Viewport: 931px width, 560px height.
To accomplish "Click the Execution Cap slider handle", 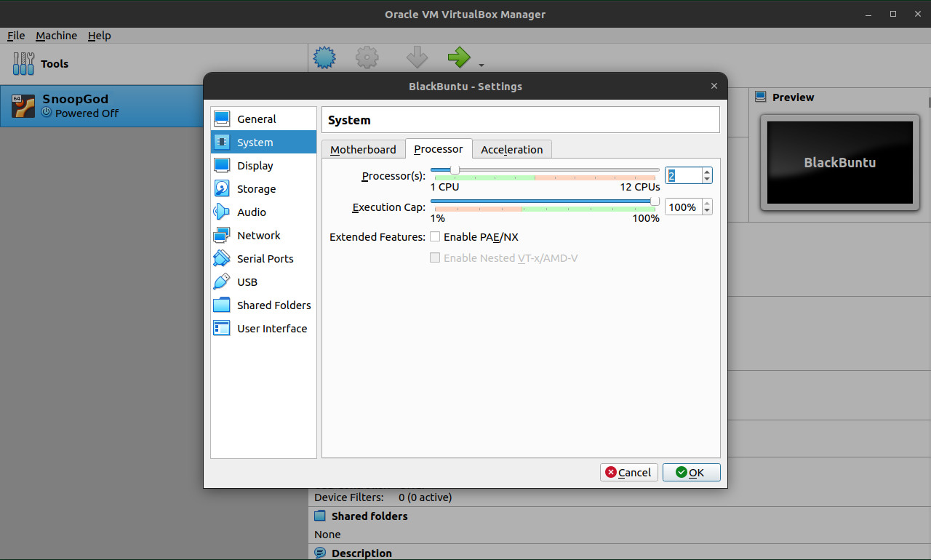I will coord(655,201).
